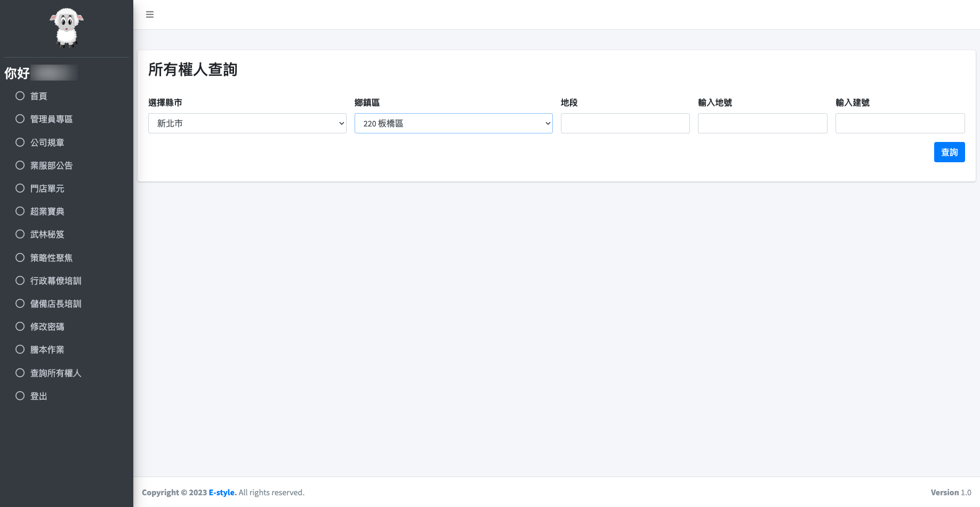This screenshot has height=507, width=980.
Task: Go to 門店單元 in the sidebar
Action: 47,188
